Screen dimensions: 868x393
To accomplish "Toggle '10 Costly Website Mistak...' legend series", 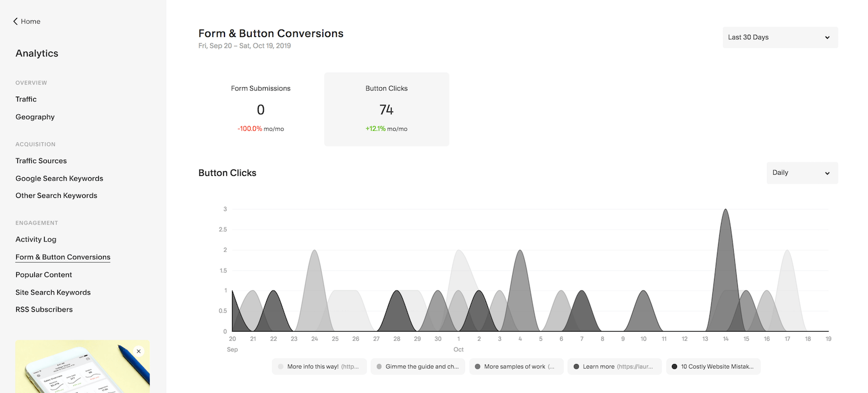I will point(713,366).
